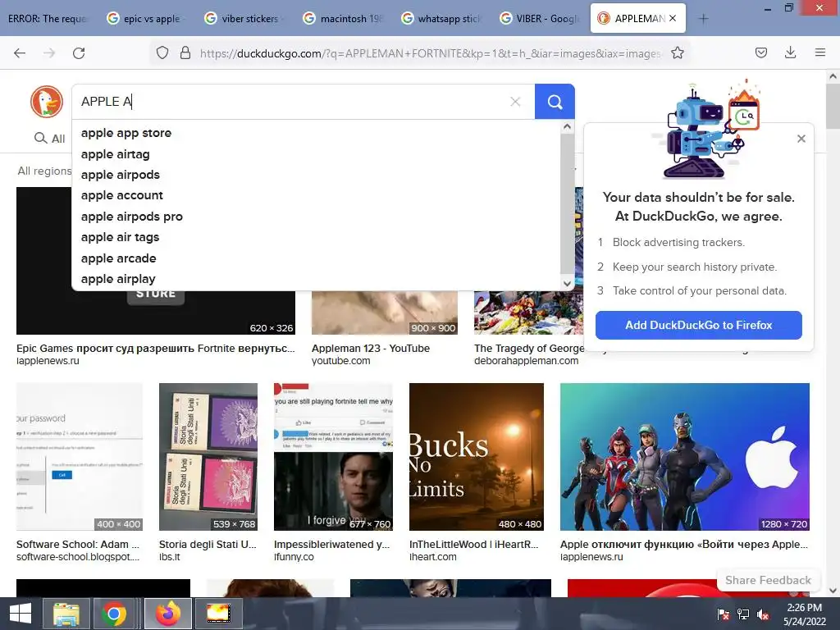Open the All regions dropdown
This screenshot has height=630, width=840.
44,171
